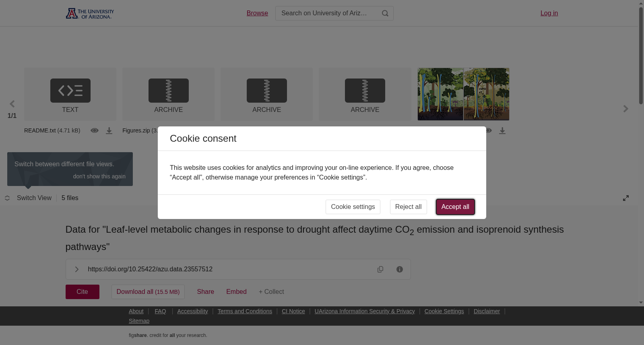The width and height of the screenshot is (644, 345).
Task: Click Download all (15.5 MB)
Action: (x=148, y=292)
